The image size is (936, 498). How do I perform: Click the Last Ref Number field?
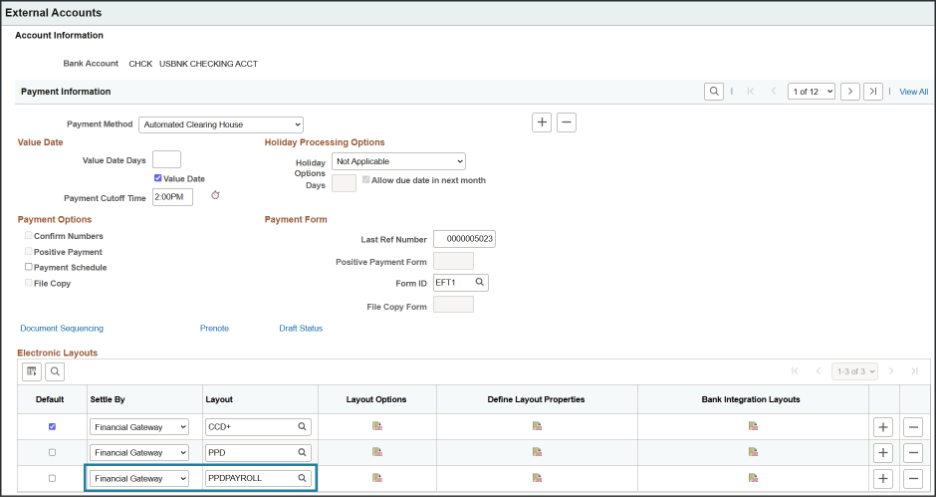(x=464, y=239)
